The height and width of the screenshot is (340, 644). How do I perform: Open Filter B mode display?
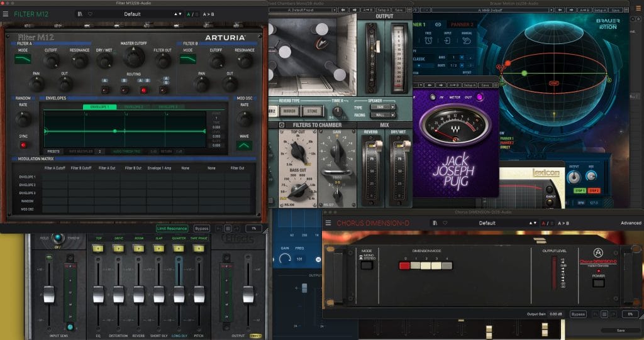(x=187, y=59)
